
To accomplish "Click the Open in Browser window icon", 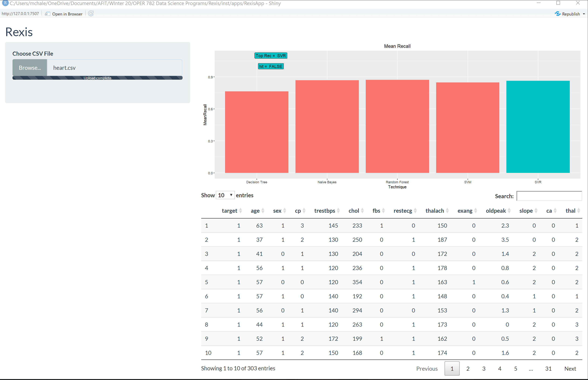I will coord(48,14).
